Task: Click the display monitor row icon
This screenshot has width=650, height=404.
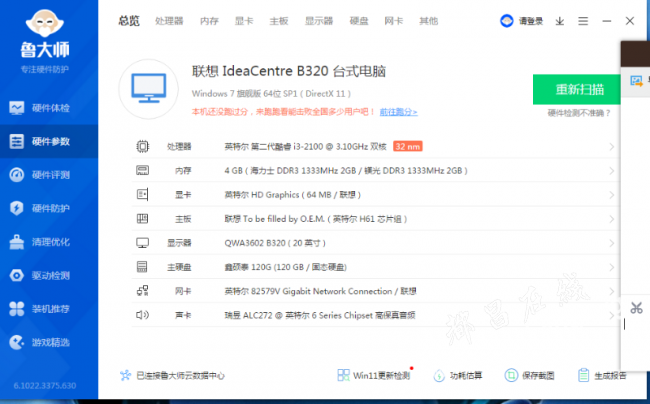Action: click(142, 243)
